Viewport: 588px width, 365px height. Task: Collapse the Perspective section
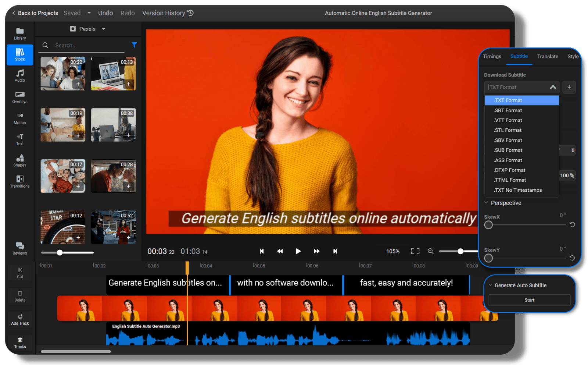(x=486, y=203)
